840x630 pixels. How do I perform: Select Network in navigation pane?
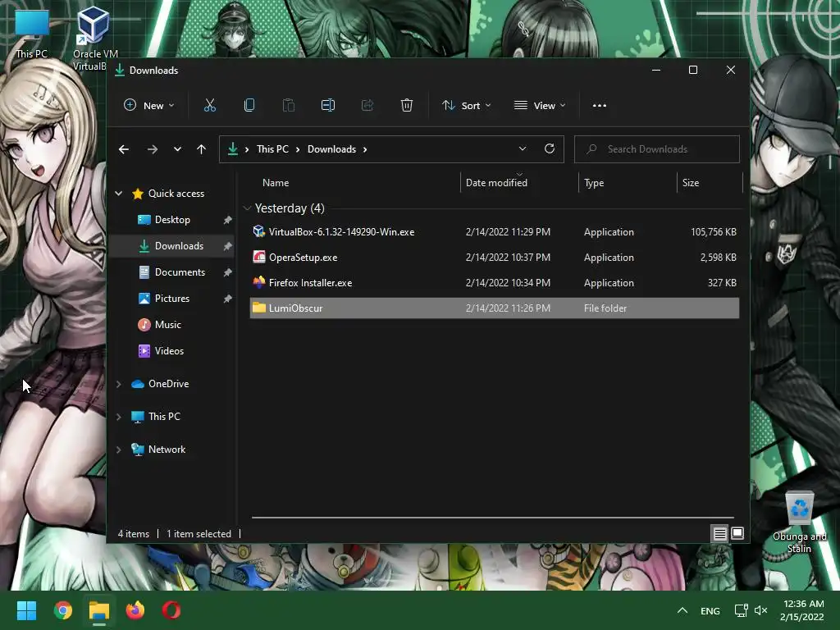click(167, 450)
